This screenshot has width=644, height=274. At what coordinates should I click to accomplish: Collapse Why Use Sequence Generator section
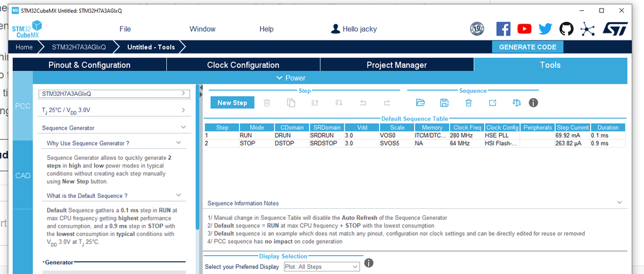pyautogui.click(x=179, y=143)
